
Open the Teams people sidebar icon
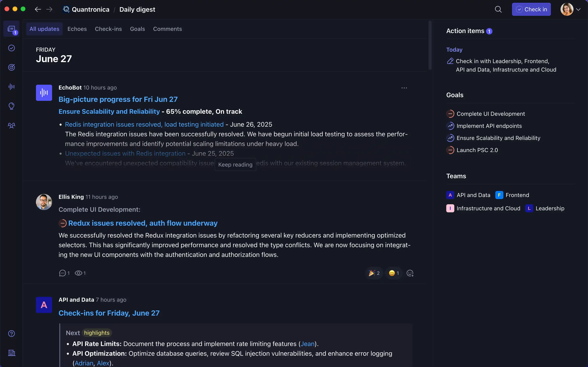coord(12,125)
